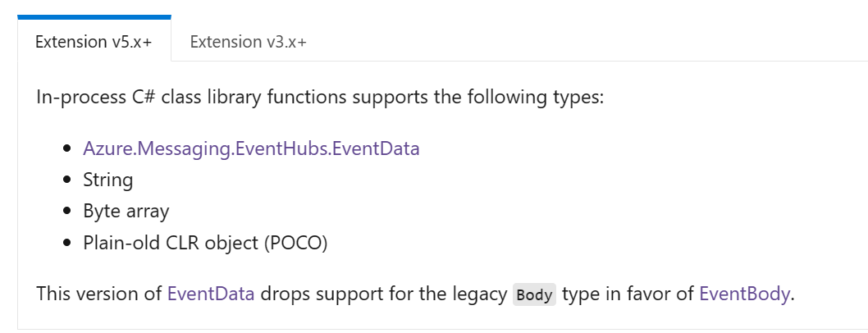Click the In-process C# class library sentence
This screenshot has width=868, height=333.
point(320,98)
